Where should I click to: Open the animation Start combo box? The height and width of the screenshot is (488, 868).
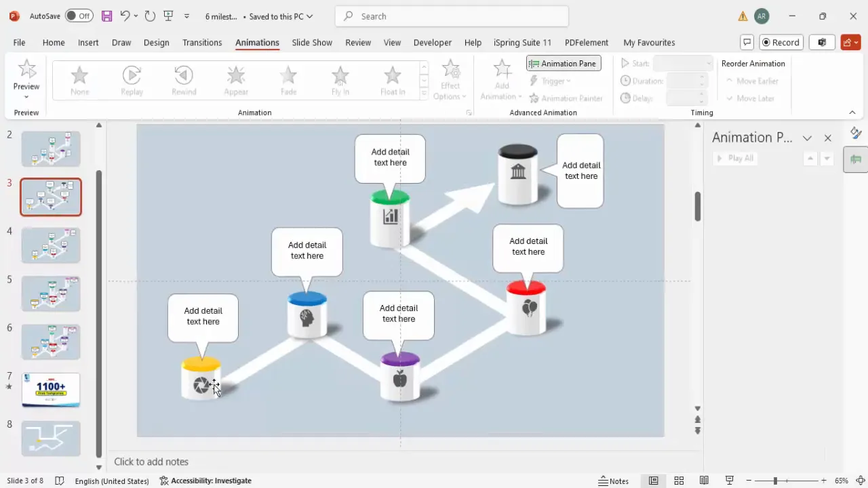[x=683, y=63]
